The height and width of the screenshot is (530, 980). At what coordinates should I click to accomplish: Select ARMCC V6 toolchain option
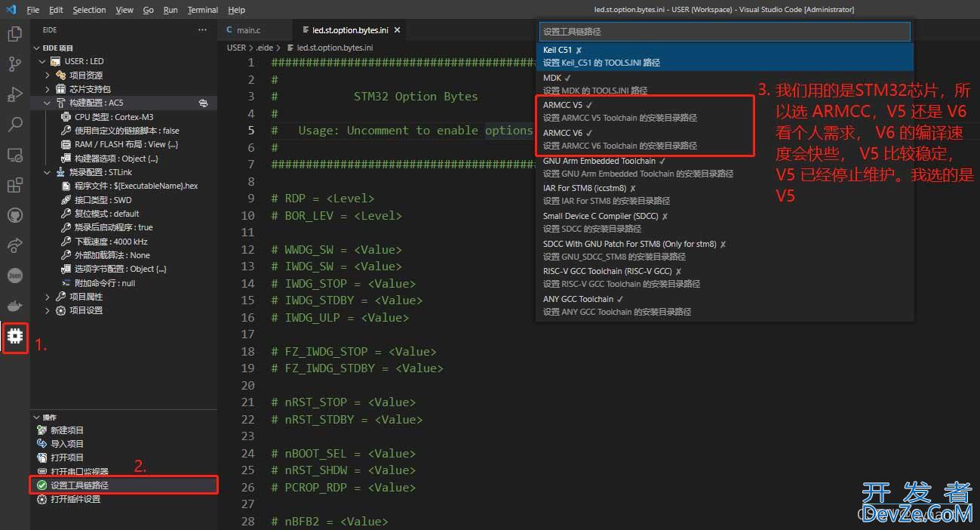[724, 139]
